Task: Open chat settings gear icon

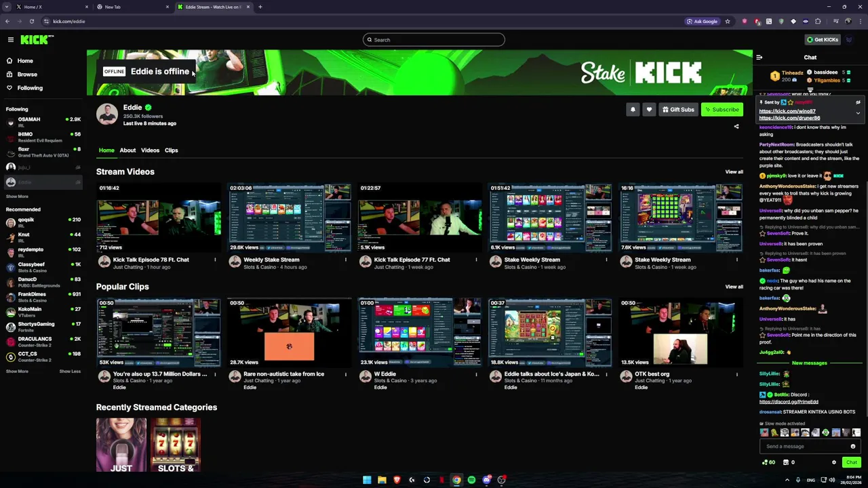Action: click(x=834, y=463)
